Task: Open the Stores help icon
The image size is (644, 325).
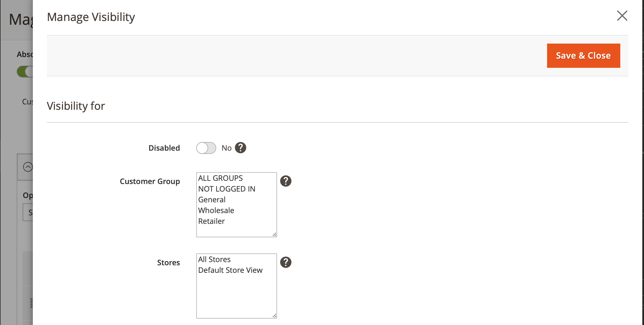Action: 286,262
